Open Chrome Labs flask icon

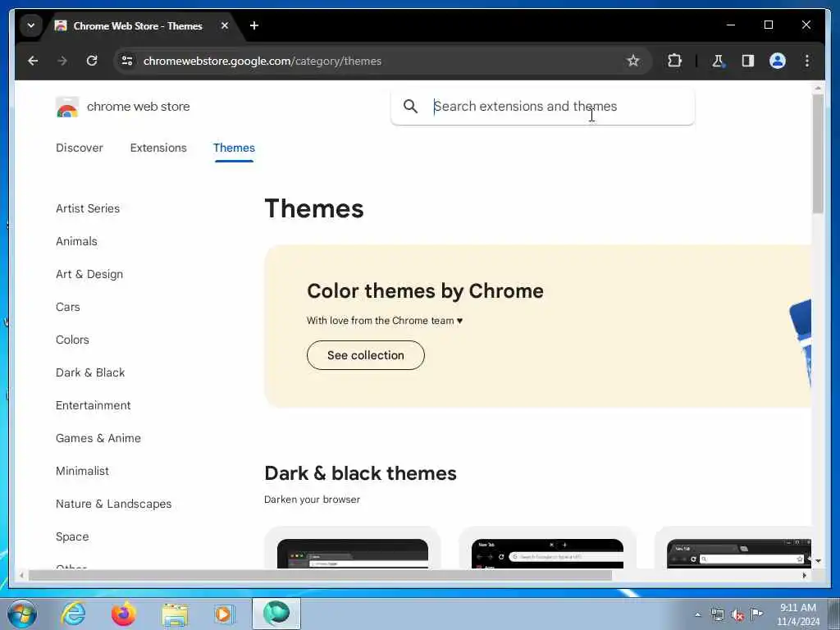click(x=718, y=61)
